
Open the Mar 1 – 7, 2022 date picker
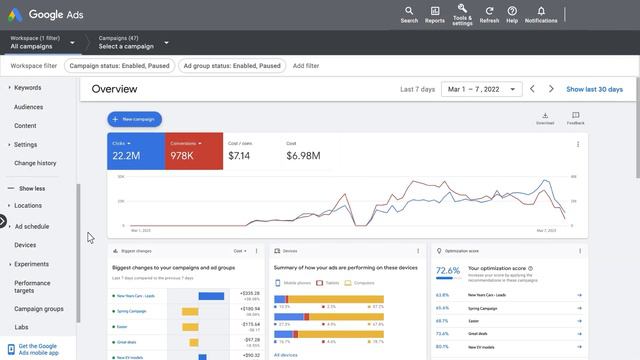click(x=482, y=89)
